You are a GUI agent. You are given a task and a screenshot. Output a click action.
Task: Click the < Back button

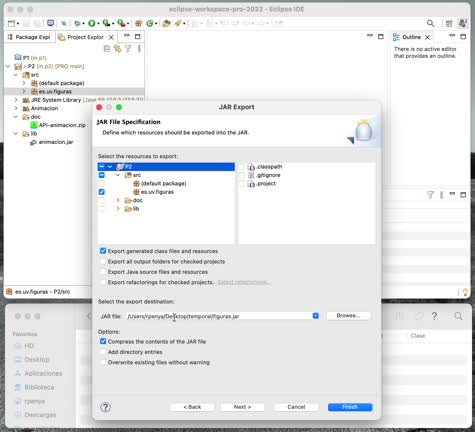192,407
